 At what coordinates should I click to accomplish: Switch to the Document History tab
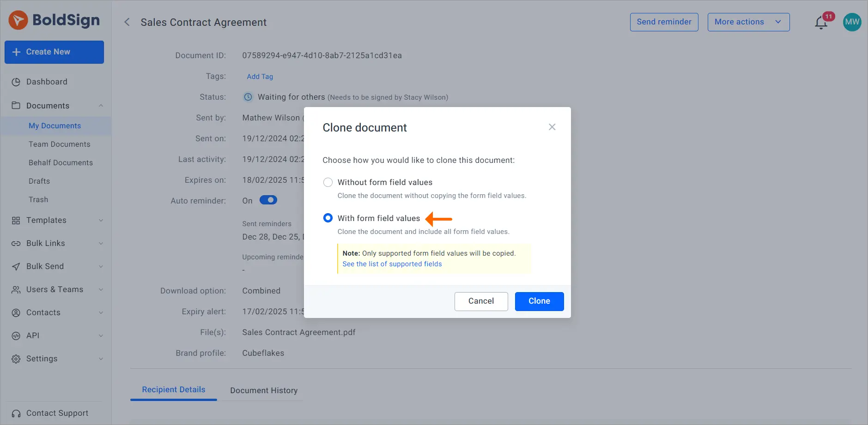(264, 391)
